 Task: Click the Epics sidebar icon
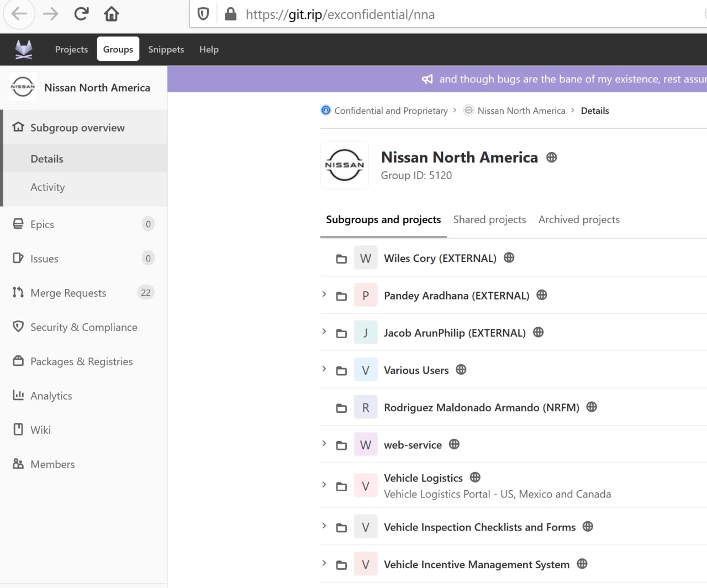coord(18,224)
